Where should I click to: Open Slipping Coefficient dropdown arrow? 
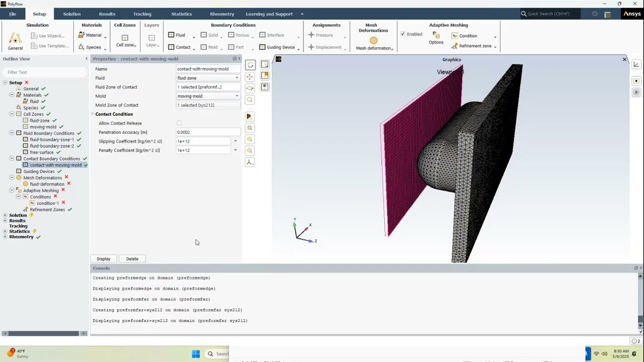point(235,141)
